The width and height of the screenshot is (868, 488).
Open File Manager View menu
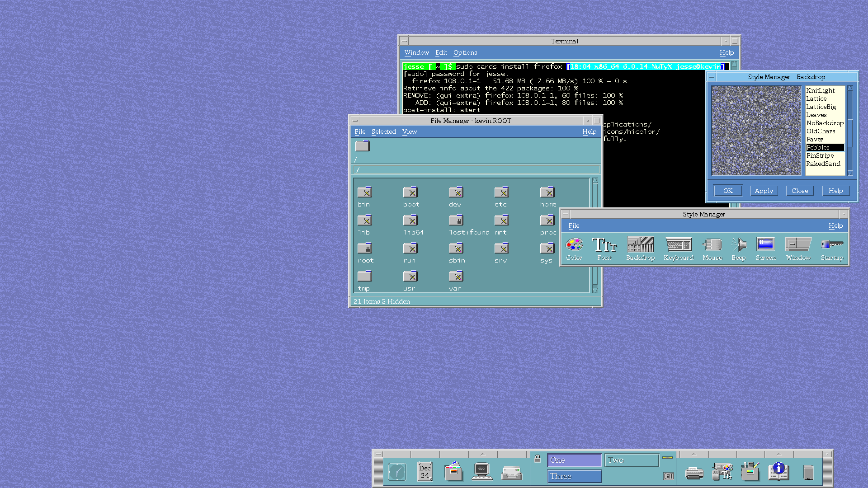410,131
